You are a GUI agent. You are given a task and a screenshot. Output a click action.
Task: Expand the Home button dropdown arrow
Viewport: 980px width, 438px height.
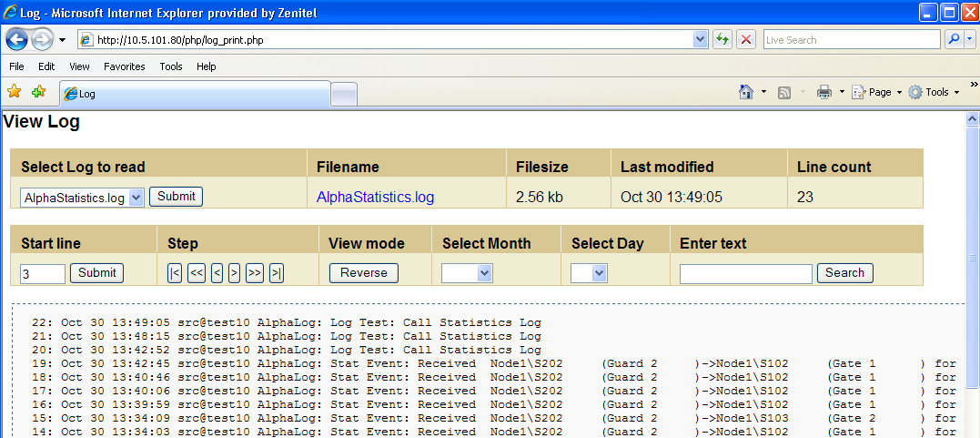tap(763, 92)
